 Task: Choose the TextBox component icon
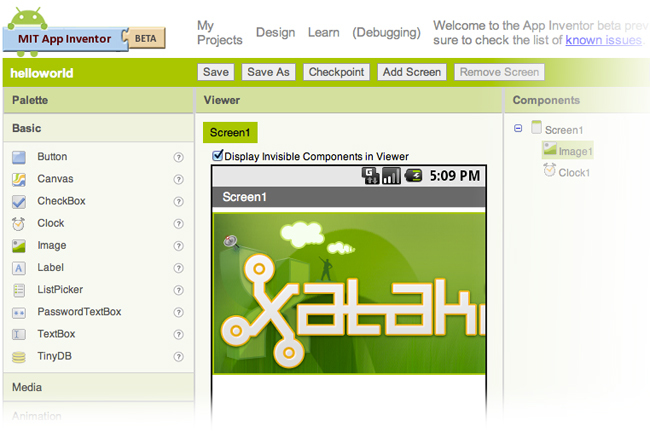(x=19, y=335)
